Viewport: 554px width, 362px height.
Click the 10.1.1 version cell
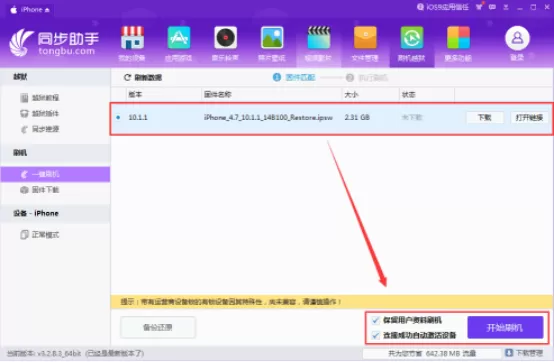point(138,117)
